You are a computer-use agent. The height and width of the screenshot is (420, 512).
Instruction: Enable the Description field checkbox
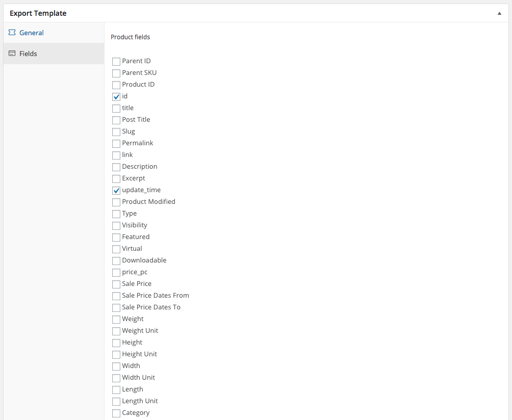[116, 167]
